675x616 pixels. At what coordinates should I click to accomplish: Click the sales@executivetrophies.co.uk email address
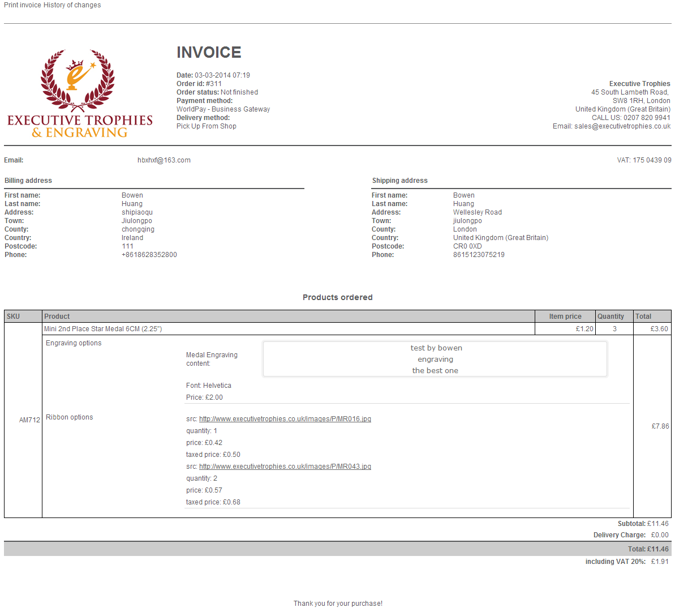pos(622,126)
